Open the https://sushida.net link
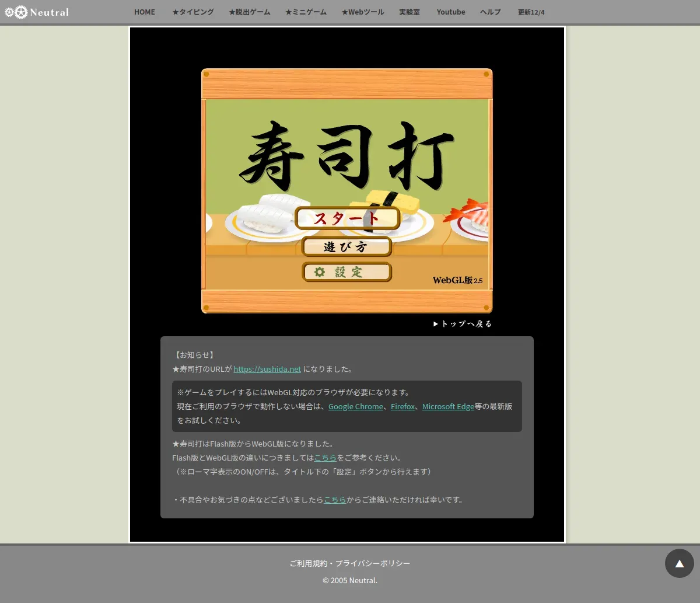This screenshot has width=700, height=603. click(x=267, y=369)
